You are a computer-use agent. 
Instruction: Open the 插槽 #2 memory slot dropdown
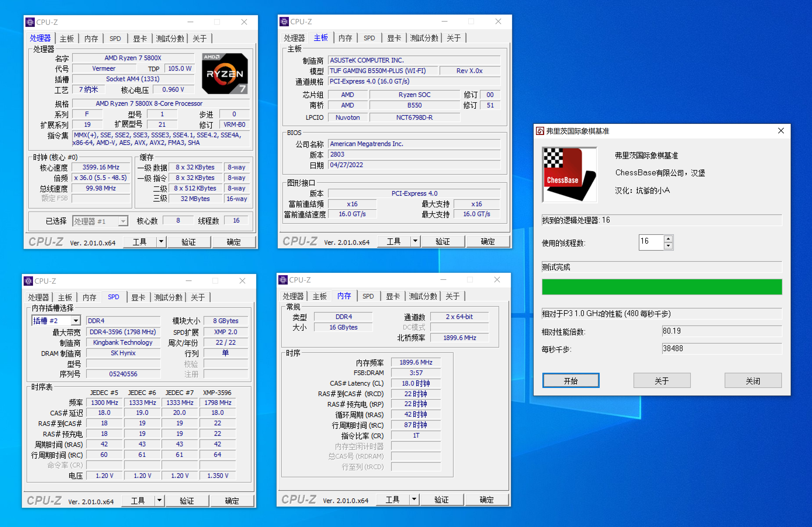point(76,320)
